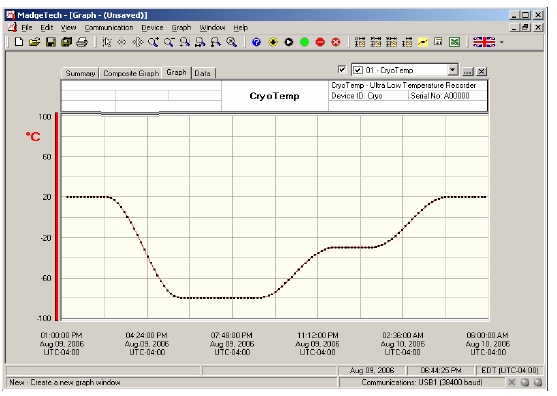557x396 pixels.
Task: Click the green Excel export icon
Action: (x=454, y=42)
